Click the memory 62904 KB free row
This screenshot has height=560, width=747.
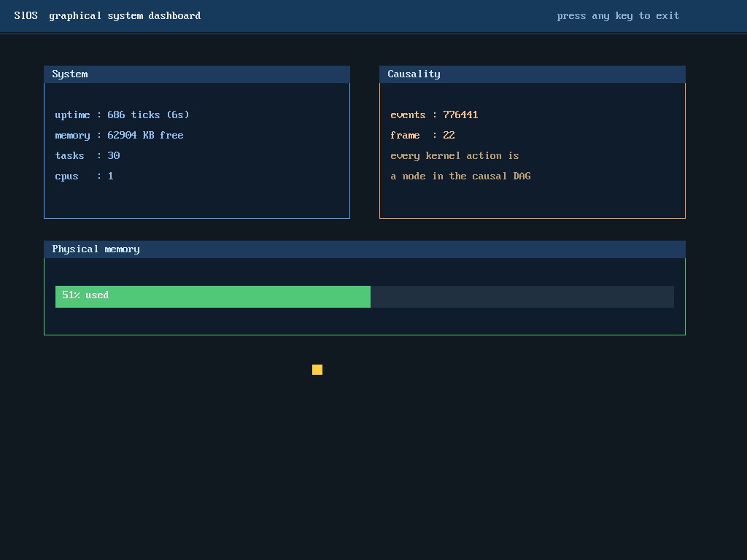pos(119,136)
